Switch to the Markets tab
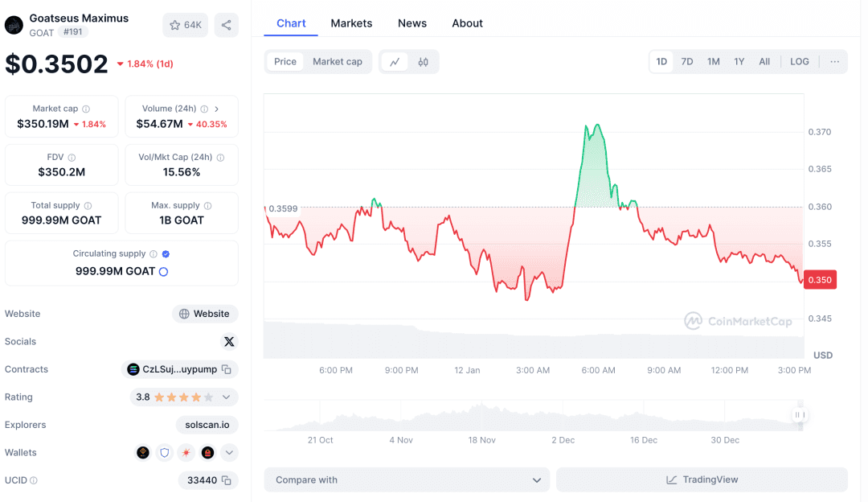This screenshot has width=868, height=502. tap(351, 23)
